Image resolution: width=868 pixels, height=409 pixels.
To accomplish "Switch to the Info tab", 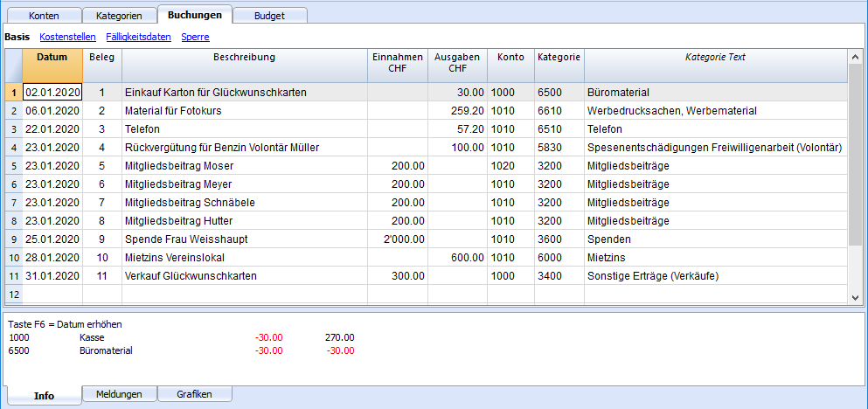I will (45, 395).
